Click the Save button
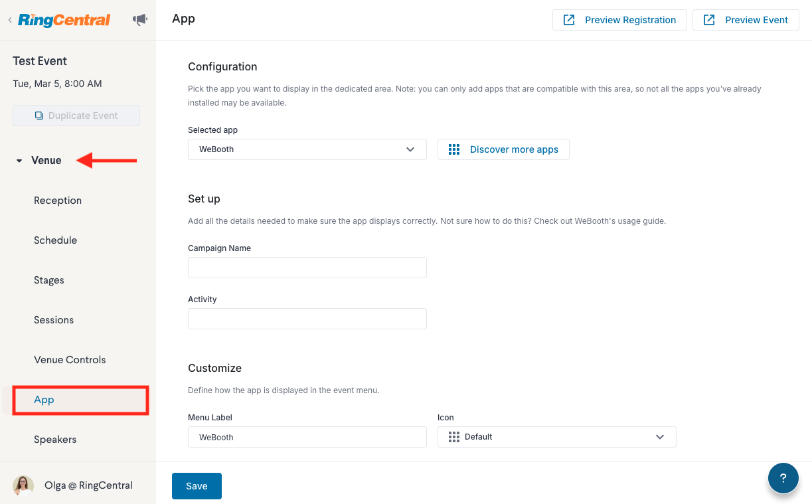The width and height of the screenshot is (812, 504). click(197, 486)
